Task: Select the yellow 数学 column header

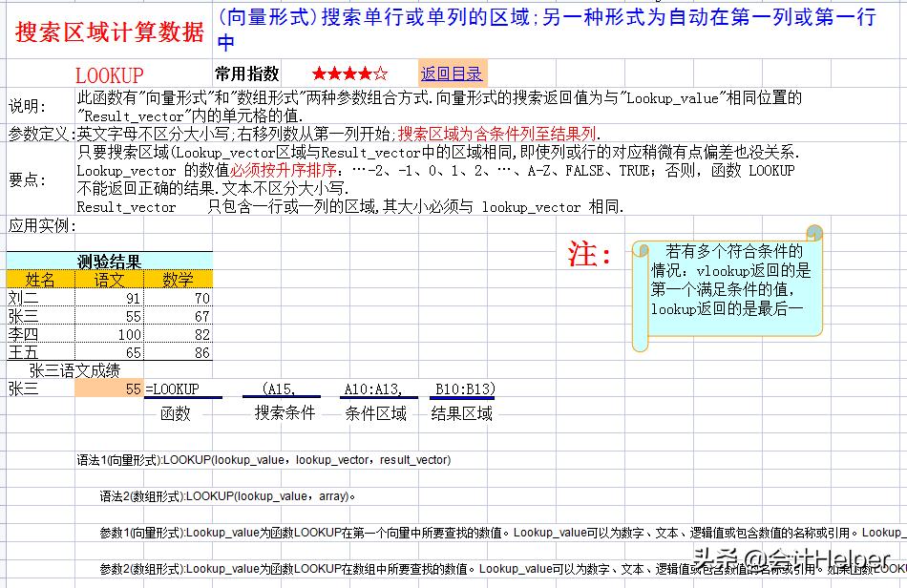Action: tap(179, 279)
